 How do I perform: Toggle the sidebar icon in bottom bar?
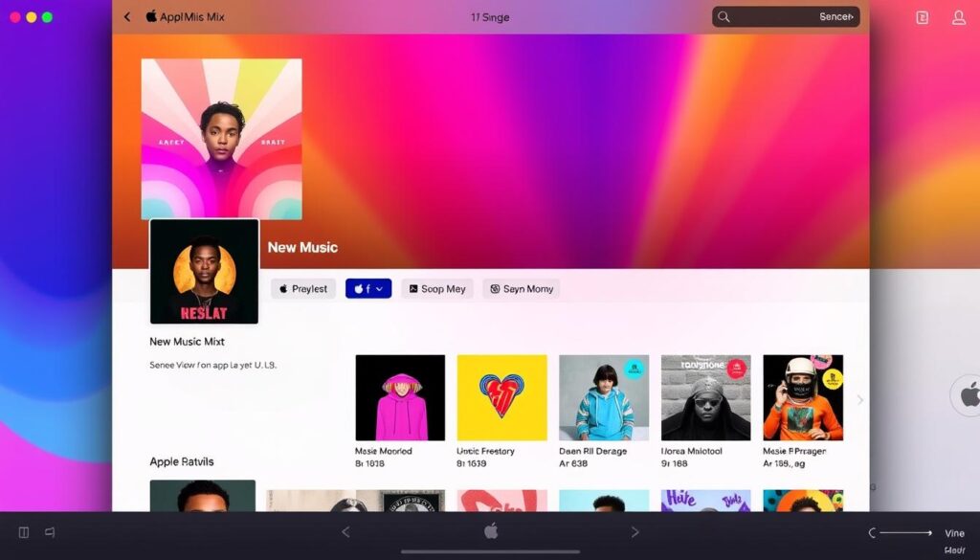[x=24, y=532]
